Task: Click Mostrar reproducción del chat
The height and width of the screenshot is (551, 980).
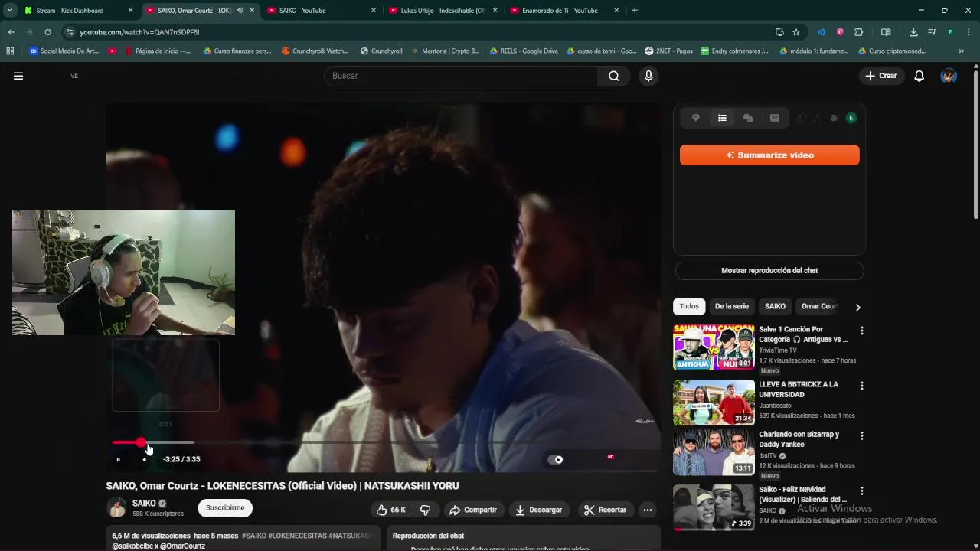Action: [x=769, y=271]
